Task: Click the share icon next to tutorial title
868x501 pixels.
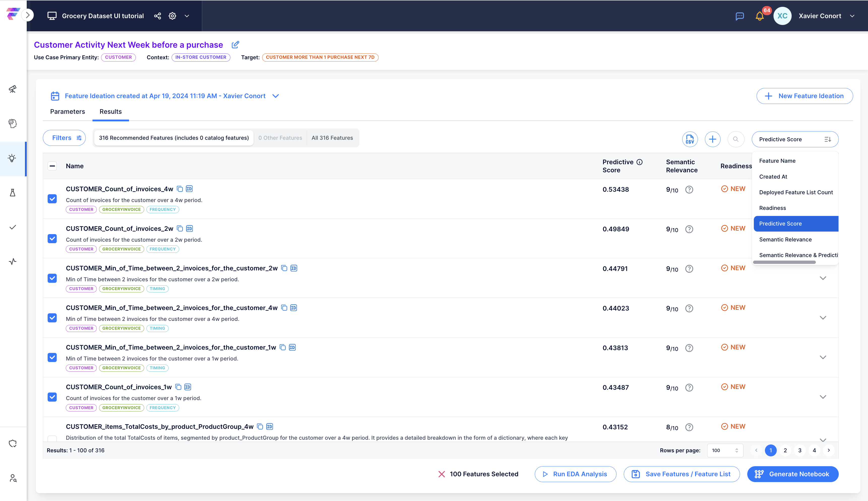Action: (x=158, y=16)
